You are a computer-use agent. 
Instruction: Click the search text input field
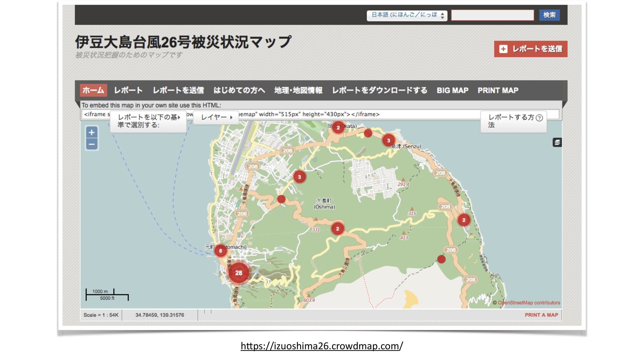tap(492, 15)
